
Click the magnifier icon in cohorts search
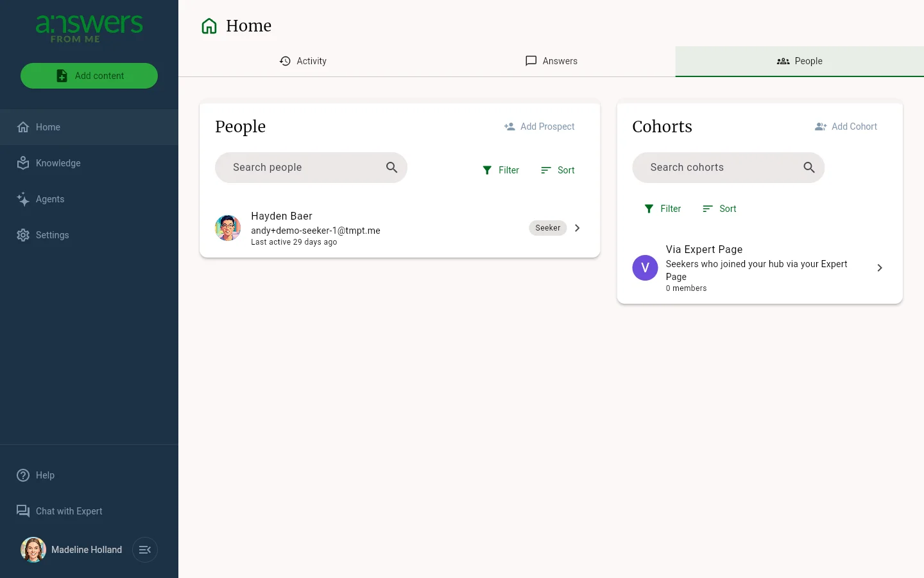coord(809,168)
